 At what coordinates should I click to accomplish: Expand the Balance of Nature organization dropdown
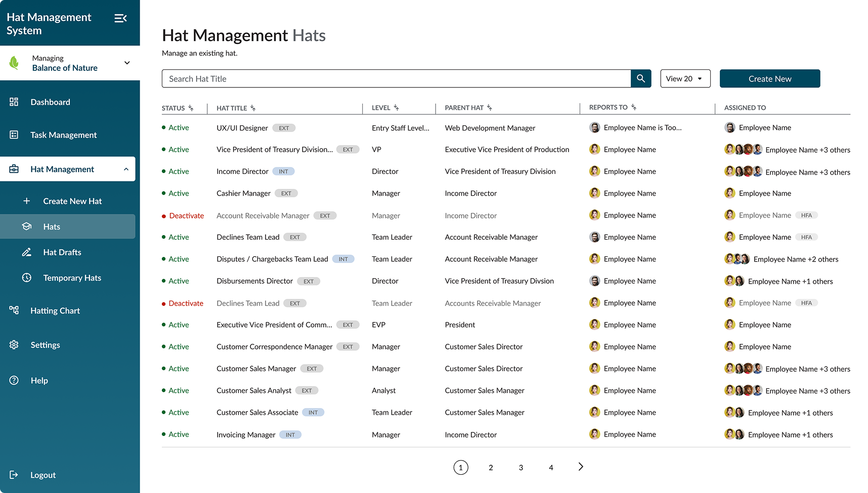coord(127,63)
